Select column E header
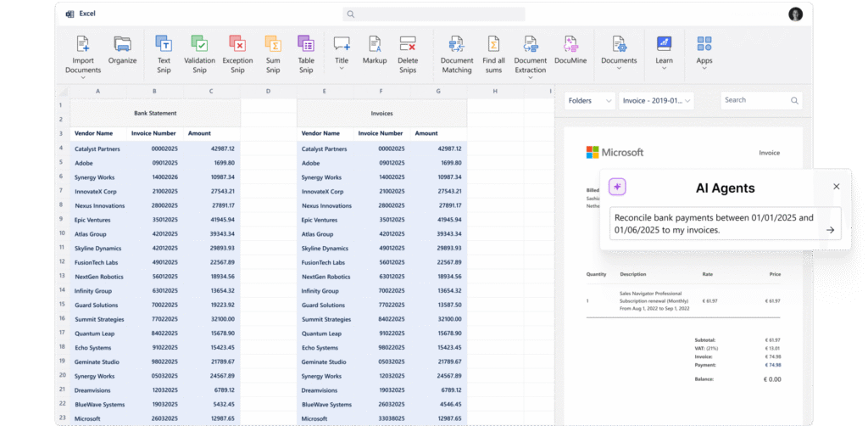 [325, 91]
